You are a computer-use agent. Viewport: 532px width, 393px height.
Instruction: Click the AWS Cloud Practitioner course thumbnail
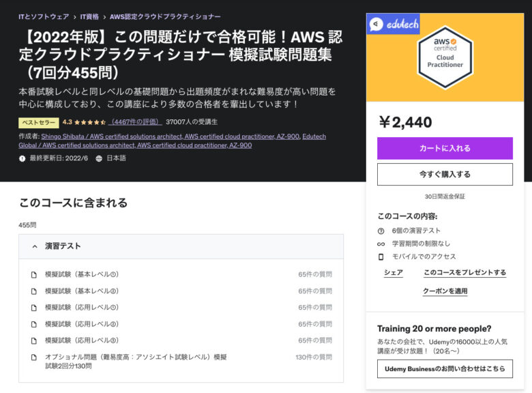[445, 57]
